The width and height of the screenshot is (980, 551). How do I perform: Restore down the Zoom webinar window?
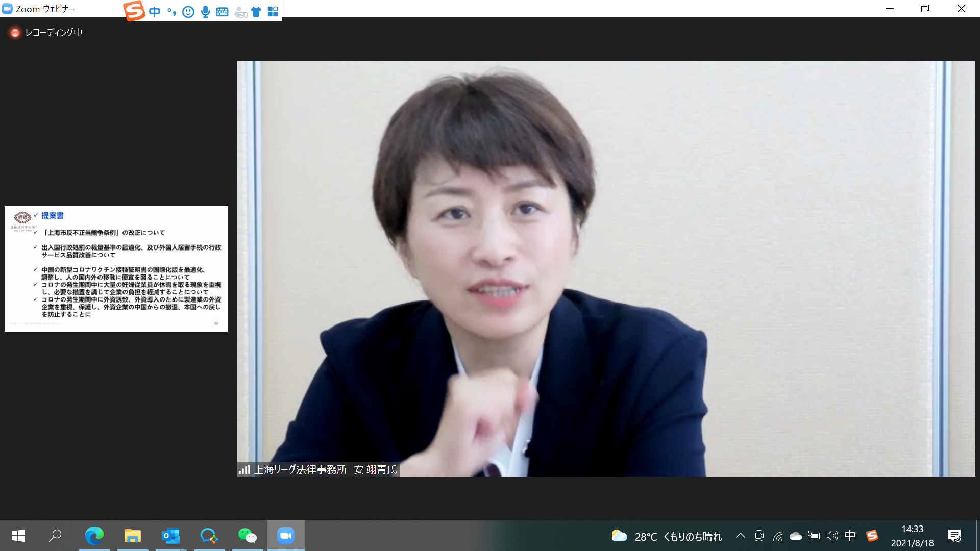click(925, 9)
